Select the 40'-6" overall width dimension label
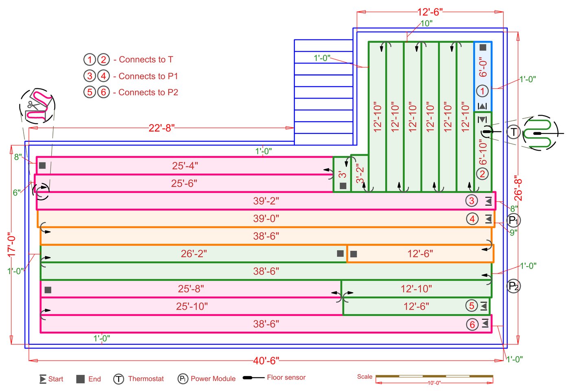 [266, 361]
